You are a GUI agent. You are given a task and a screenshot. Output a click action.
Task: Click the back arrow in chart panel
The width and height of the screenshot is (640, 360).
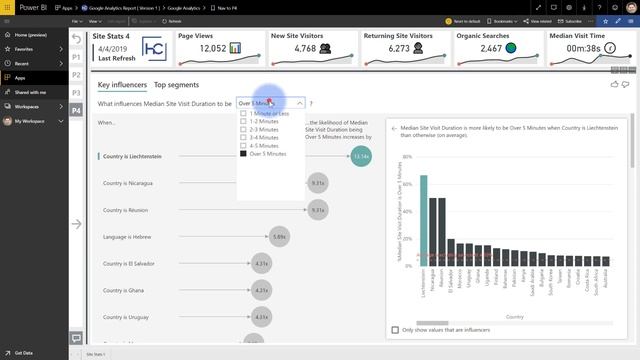tap(394, 128)
